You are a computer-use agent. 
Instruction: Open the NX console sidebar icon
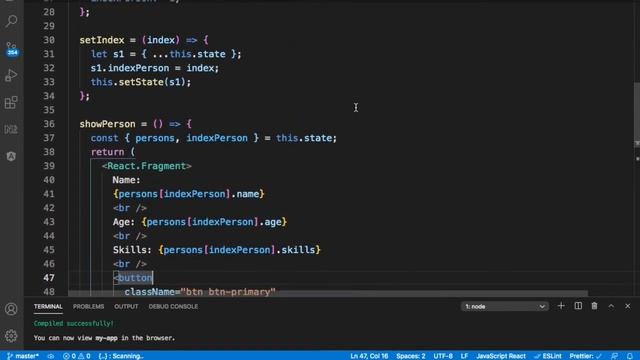pos(11,129)
